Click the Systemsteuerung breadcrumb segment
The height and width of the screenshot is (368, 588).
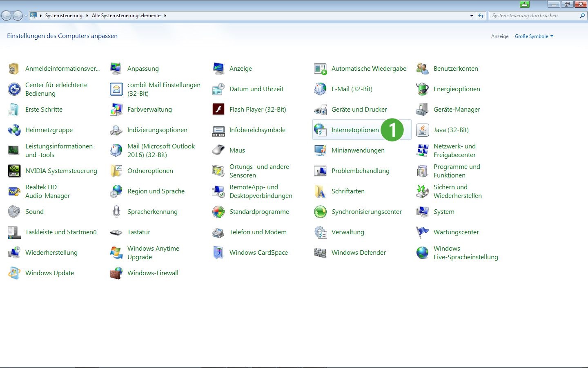pyautogui.click(x=64, y=16)
